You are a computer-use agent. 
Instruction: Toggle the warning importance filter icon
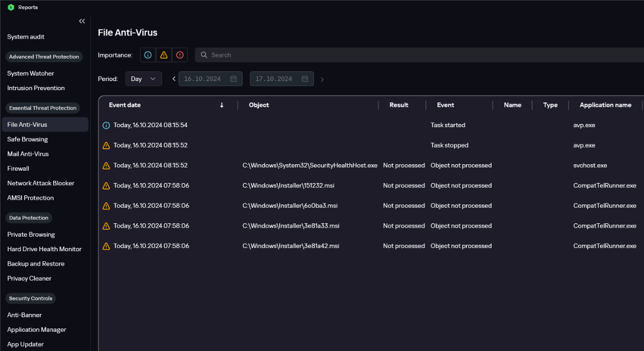click(164, 55)
